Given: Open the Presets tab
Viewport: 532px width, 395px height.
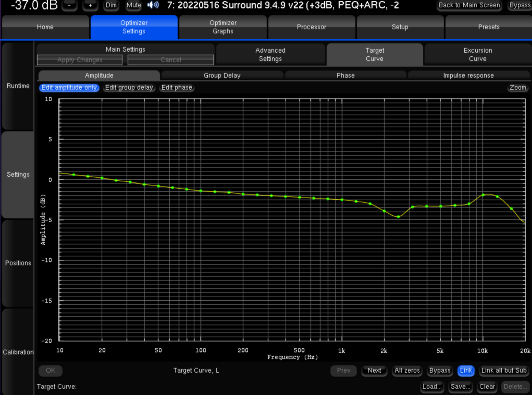Looking at the screenshot, I should [x=488, y=27].
